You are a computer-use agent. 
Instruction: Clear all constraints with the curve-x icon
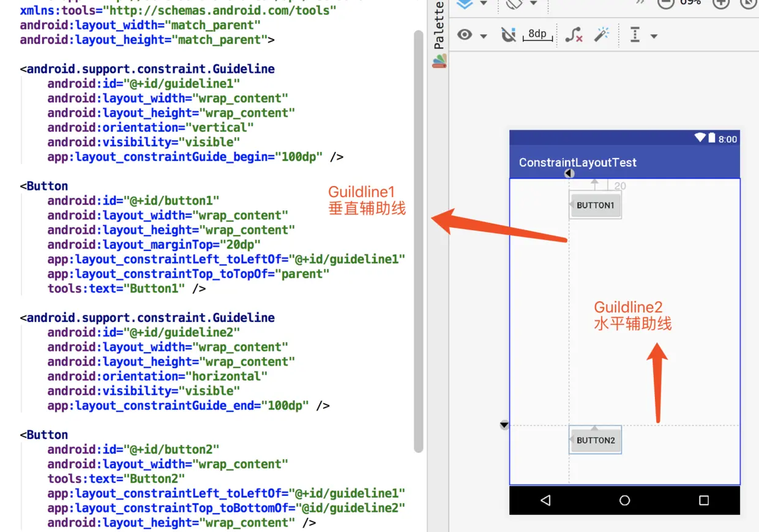point(574,35)
